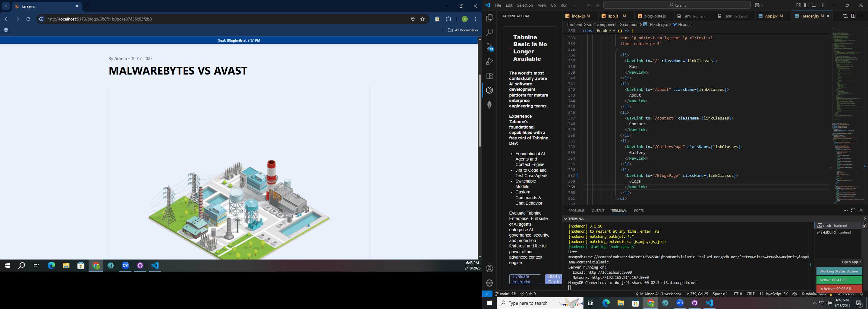Open the Extensions view in VS Code
Viewport: 868px width, 309px height.
(x=489, y=76)
